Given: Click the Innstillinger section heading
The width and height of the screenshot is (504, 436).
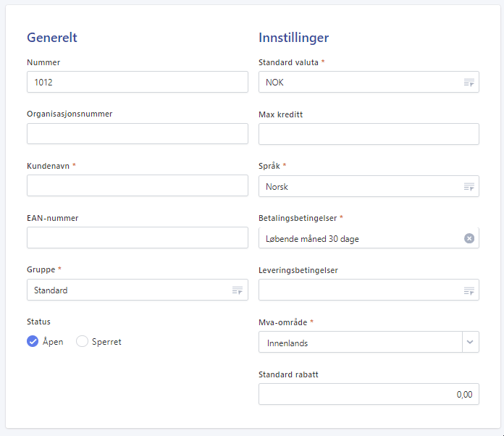Looking at the screenshot, I should 294,38.
